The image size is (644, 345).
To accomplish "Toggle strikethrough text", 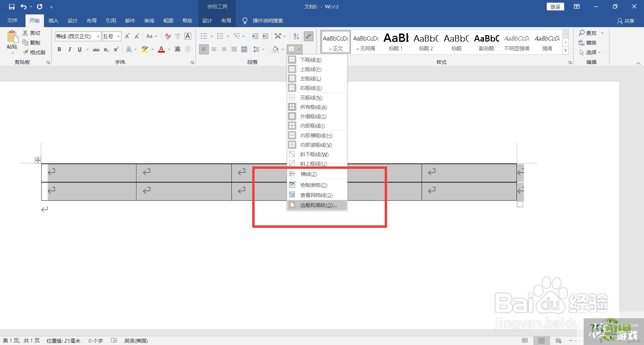I will click(96, 50).
